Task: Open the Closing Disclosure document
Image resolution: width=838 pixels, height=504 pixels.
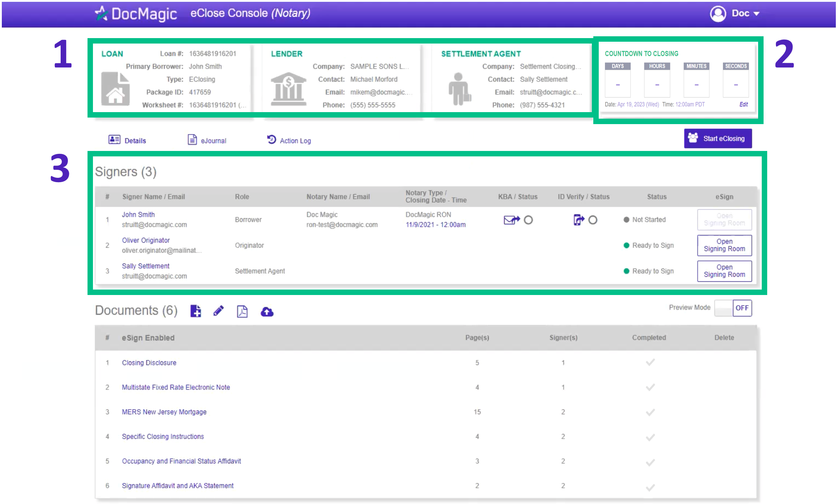Action: [x=149, y=363]
